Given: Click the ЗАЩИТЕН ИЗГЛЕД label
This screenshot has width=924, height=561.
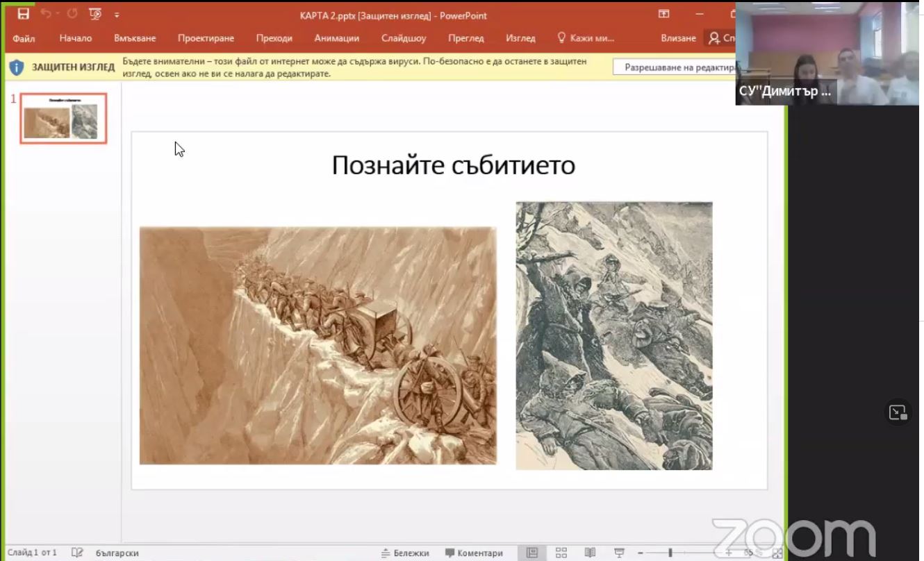Looking at the screenshot, I should (73, 67).
